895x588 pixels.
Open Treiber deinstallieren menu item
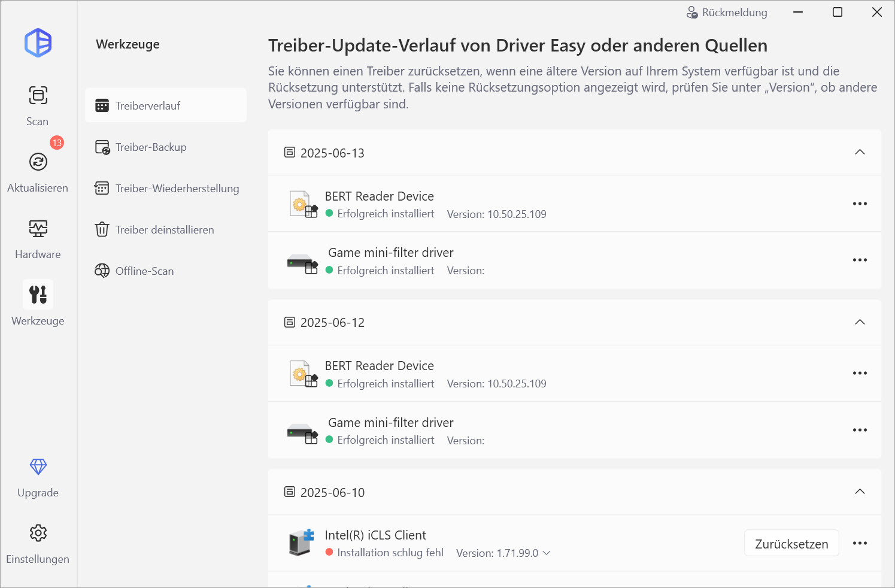point(166,229)
